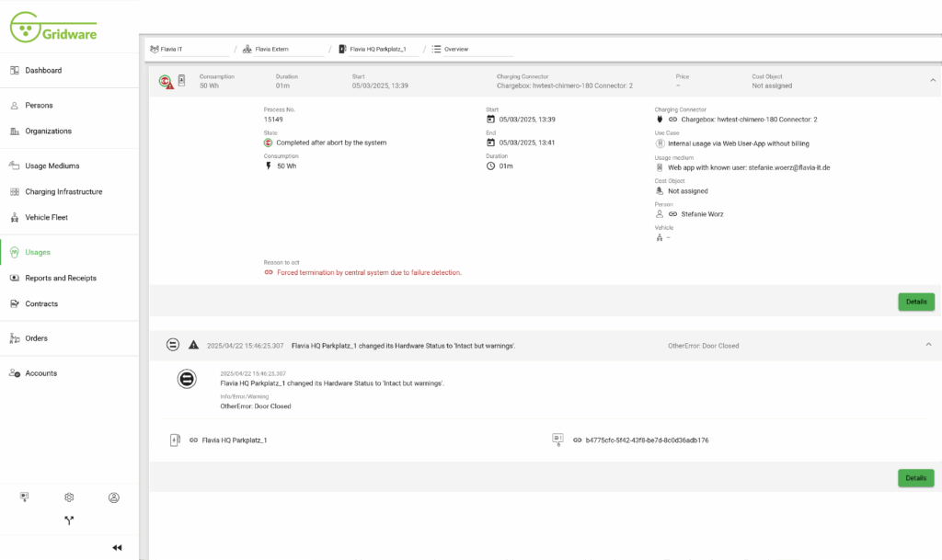Click the large hardware status circle icon
The width and height of the screenshot is (942, 560).
[x=187, y=379]
